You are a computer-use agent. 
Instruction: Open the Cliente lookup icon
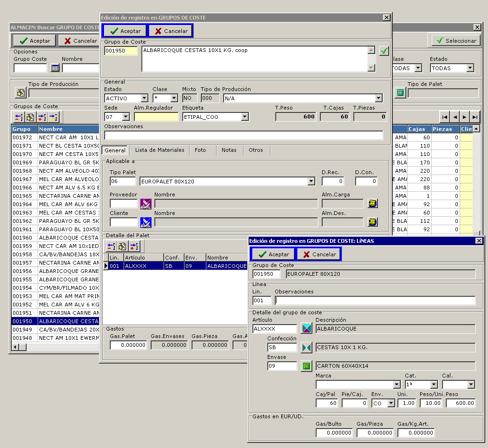pyautogui.click(x=146, y=222)
